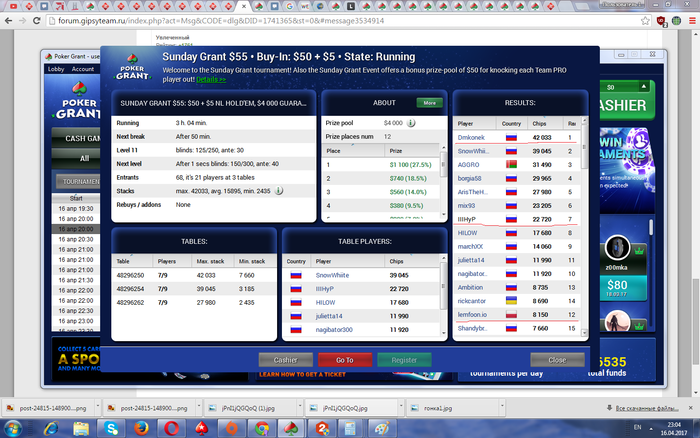700x438 pixels.
Task: Open Все скачанные файлы link
Action: [x=647, y=408]
